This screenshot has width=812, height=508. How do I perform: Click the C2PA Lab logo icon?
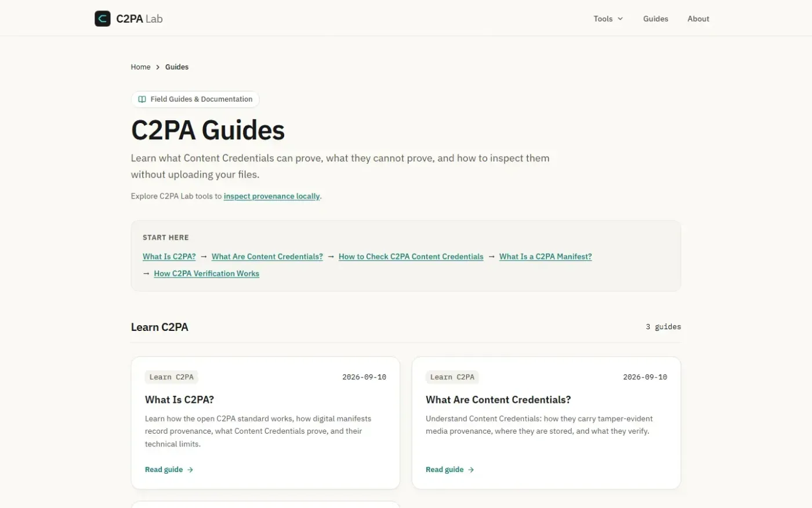pyautogui.click(x=103, y=19)
